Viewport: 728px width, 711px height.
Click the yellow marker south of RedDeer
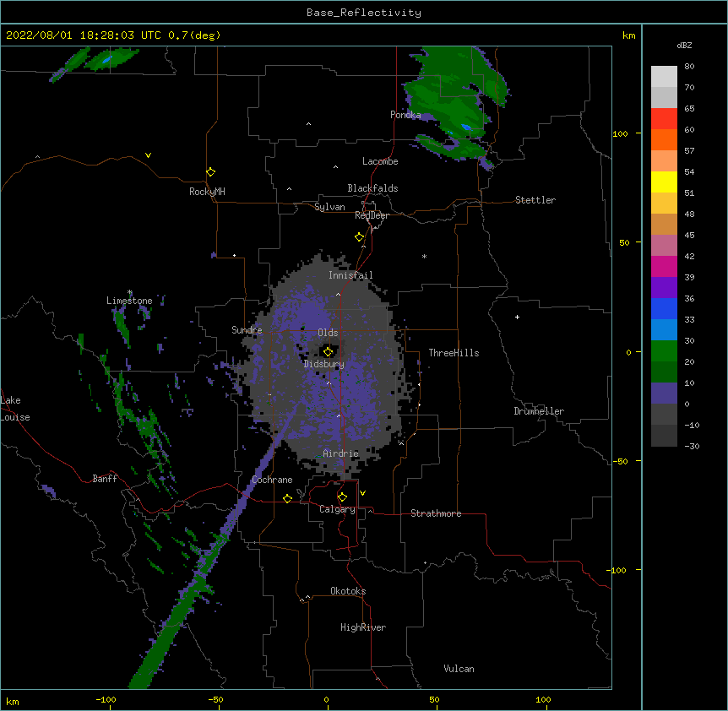[x=359, y=237]
